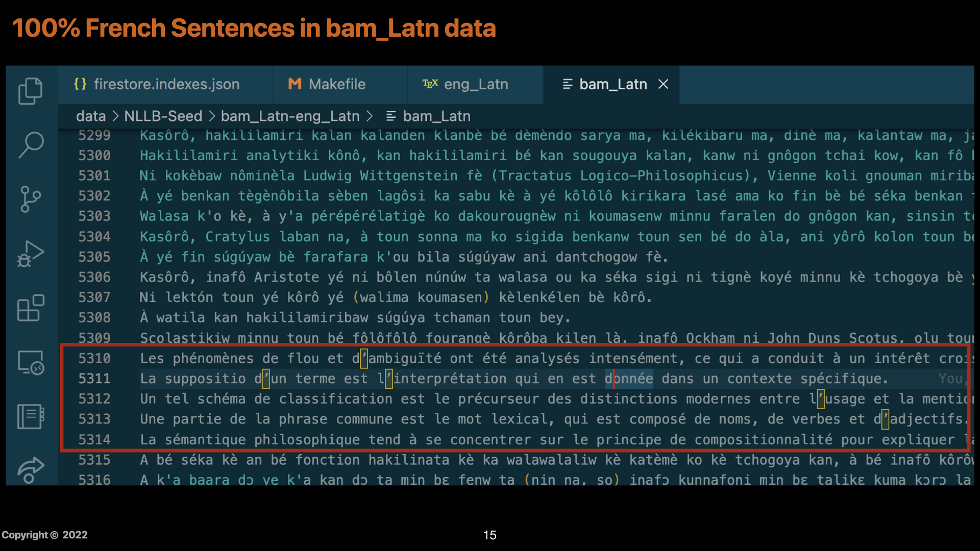Open the NLLB-Seed breadcrumb folder
Screen dimensions: 980x551
(x=163, y=116)
